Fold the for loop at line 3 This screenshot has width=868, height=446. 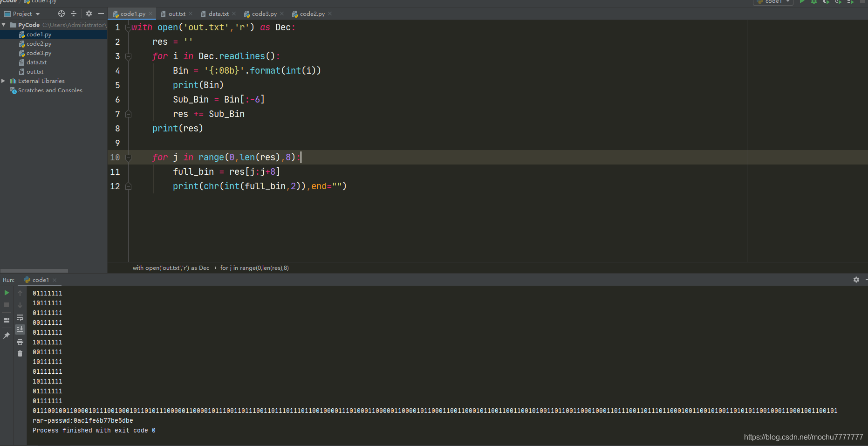pos(128,56)
